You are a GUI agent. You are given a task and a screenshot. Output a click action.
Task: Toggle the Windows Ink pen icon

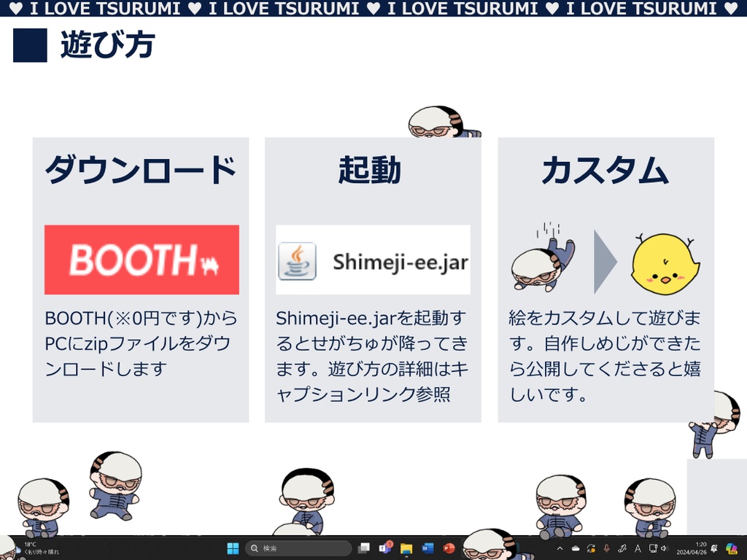coord(622,548)
